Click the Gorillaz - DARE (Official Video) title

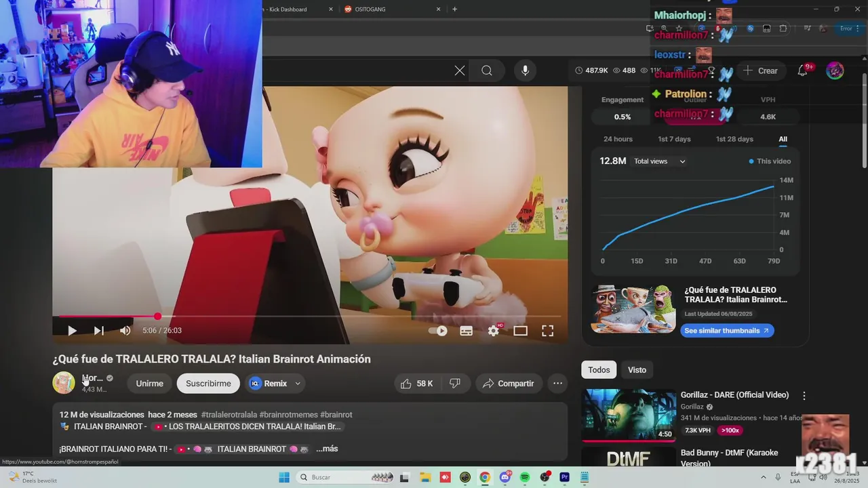(x=734, y=394)
